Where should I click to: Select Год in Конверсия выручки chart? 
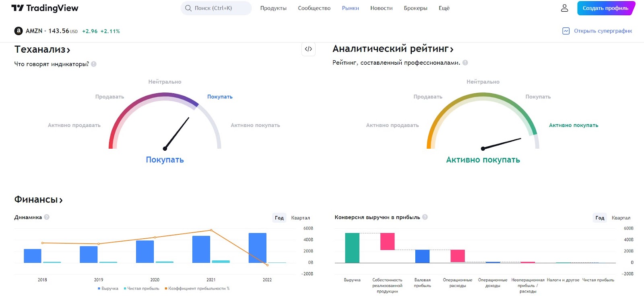[600, 218]
